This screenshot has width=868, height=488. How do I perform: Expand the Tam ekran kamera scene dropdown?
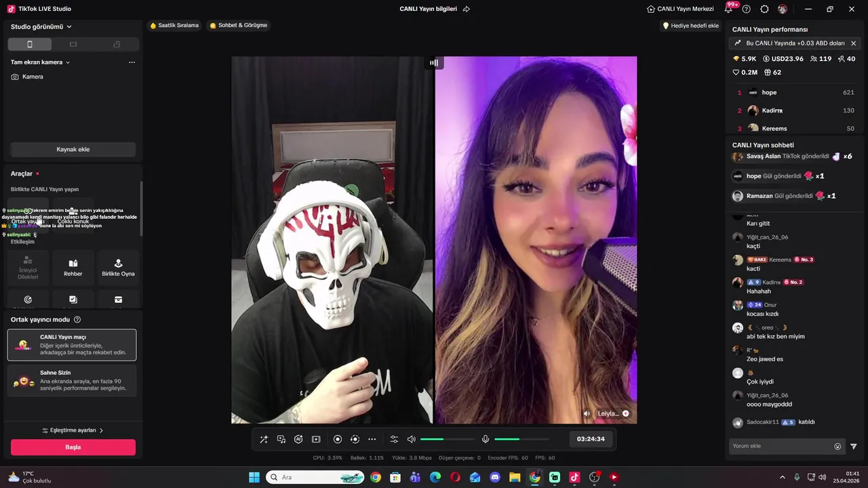point(41,62)
